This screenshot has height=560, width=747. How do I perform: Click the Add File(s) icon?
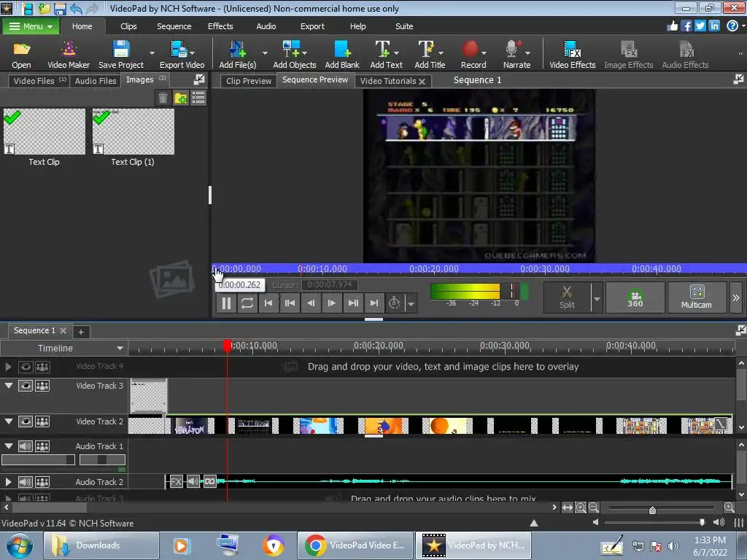(237, 55)
